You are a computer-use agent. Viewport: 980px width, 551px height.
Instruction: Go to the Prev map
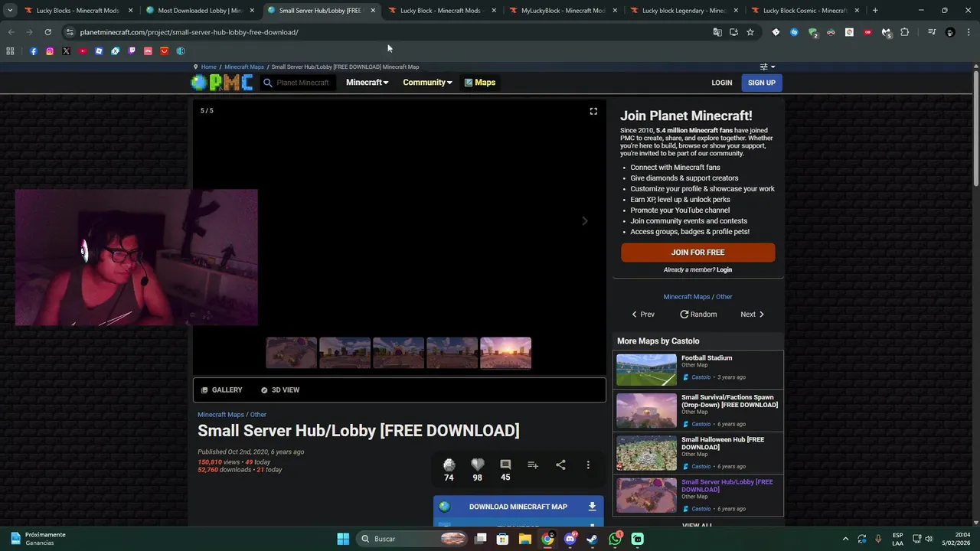642,315
